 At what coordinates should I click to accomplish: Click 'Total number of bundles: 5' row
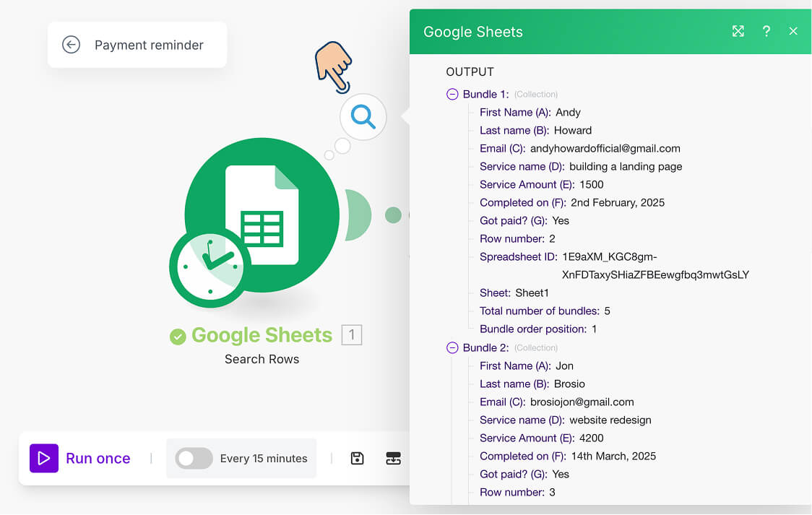(545, 311)
